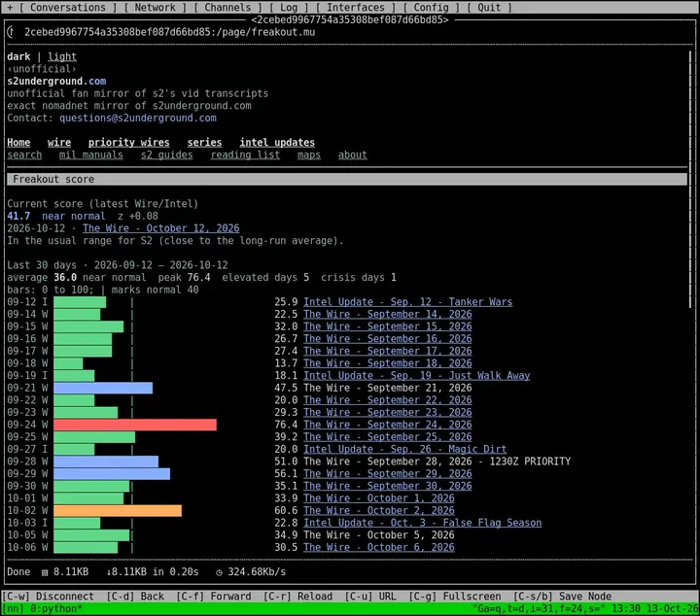The height and width of the screenshot is (616, 700).
Task: Click the 41.7 current score value
Action: pyautogui.click(x=18, y=216)
